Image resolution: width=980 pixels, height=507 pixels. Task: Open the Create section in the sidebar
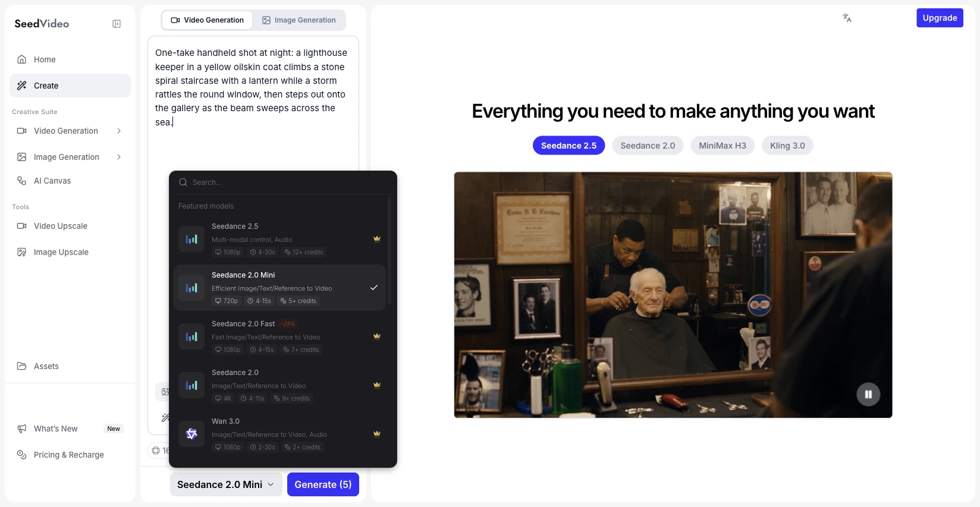click(x=70, y=86)
